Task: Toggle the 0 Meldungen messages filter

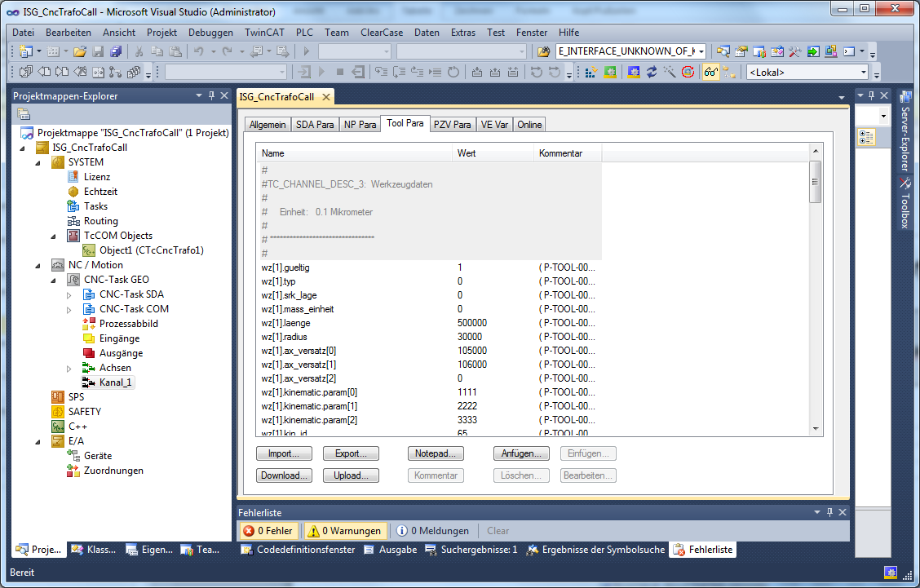Action: click(x=433, y=530)
